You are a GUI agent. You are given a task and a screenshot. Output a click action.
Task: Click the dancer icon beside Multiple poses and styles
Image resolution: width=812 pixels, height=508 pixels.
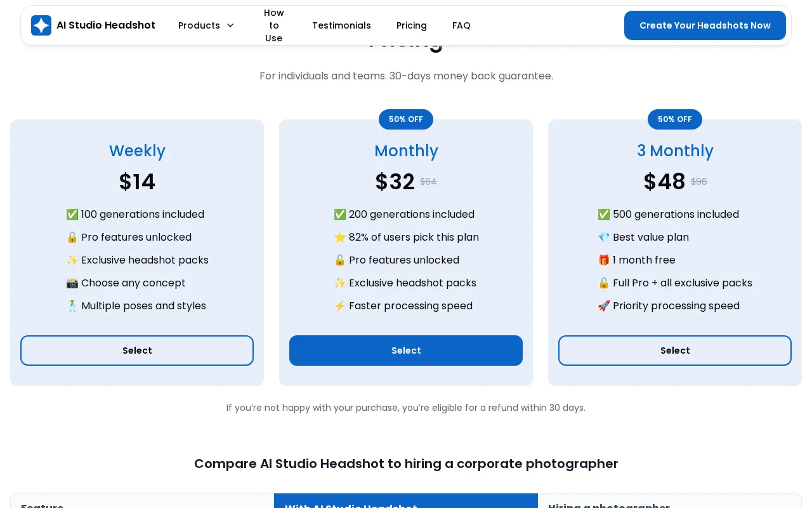[x=72, y=306]
